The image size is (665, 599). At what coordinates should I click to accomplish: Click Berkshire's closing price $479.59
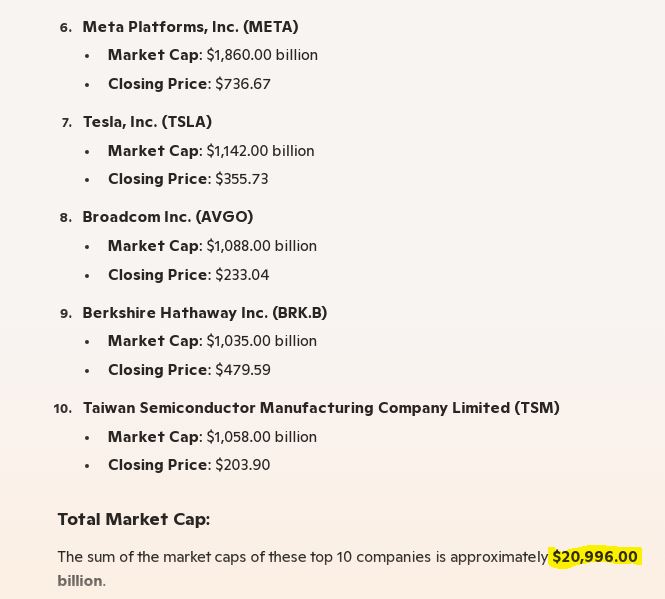[x=243, y=370]
